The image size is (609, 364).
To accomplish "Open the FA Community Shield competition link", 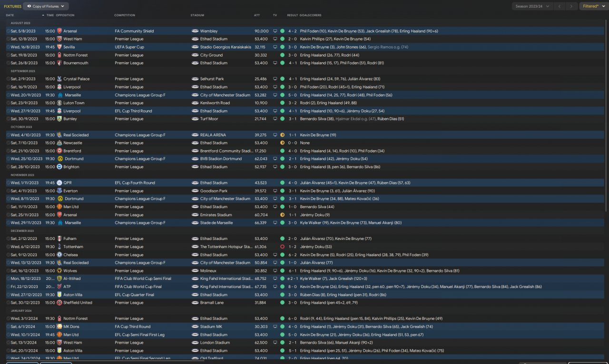I will tap(134, 31).
